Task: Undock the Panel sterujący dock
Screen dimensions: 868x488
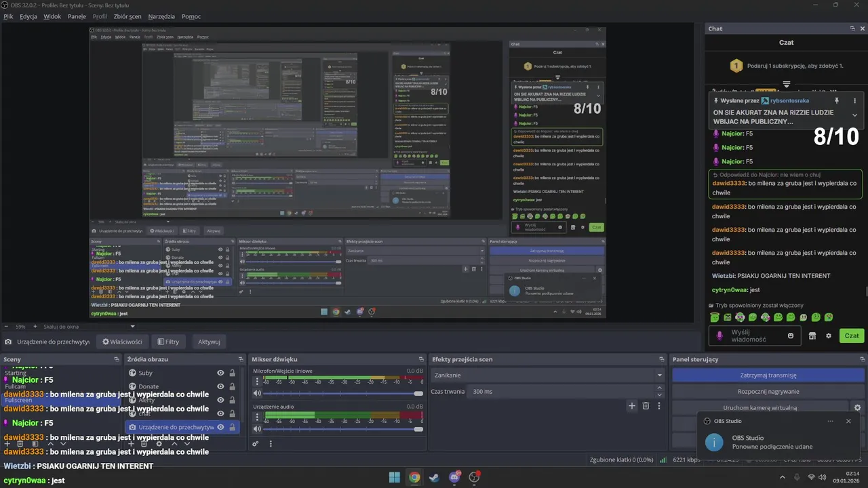Action: [861, 359]
